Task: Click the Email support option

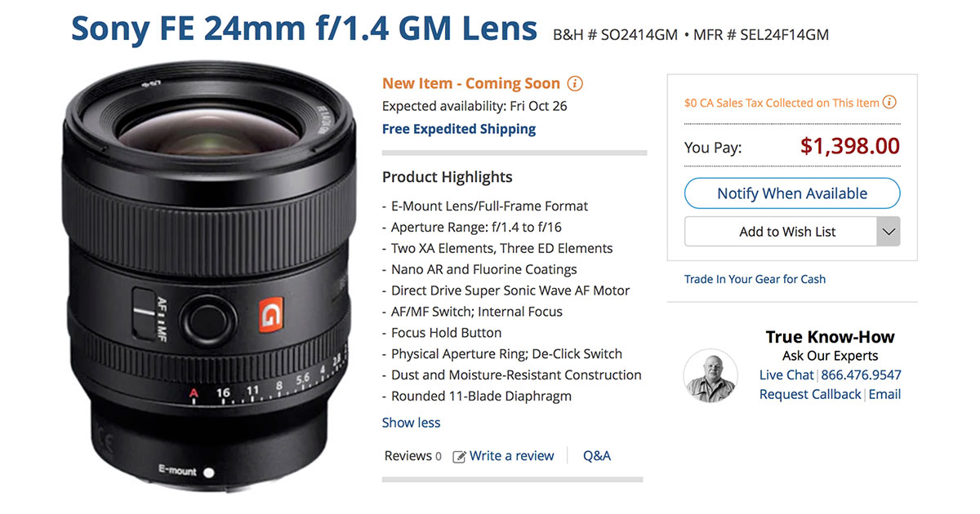Action: [x=884, y=394]
